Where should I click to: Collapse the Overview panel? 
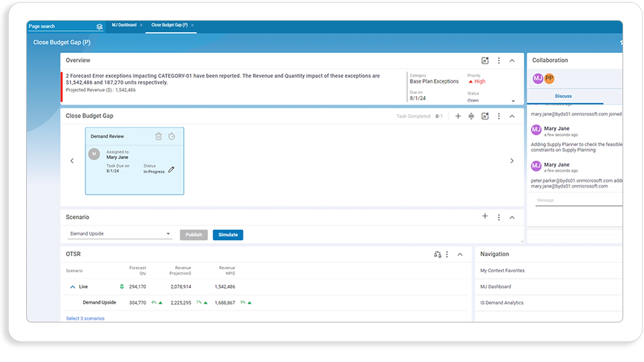[512, 60]
